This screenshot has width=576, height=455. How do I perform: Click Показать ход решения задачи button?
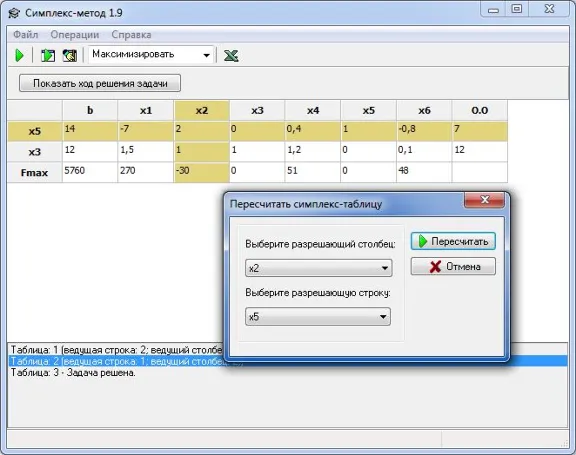(100, 83)
